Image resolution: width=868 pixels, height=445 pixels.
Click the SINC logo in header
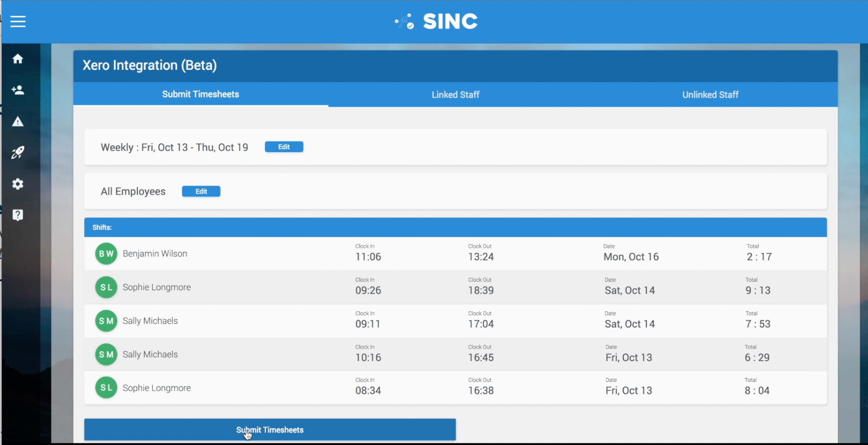[436, 21]
